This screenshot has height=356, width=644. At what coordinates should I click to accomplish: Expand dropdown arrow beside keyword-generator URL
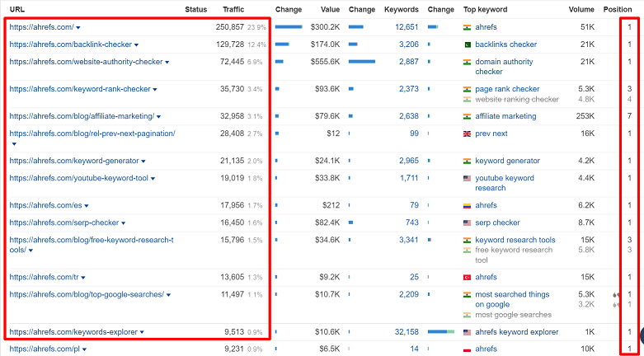(143, 161)
